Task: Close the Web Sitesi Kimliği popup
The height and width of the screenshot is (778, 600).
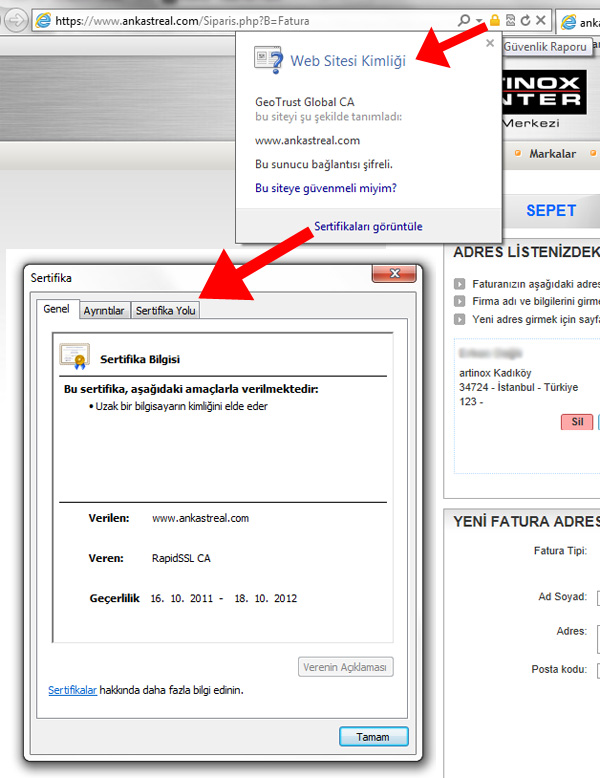Action: 490,43
